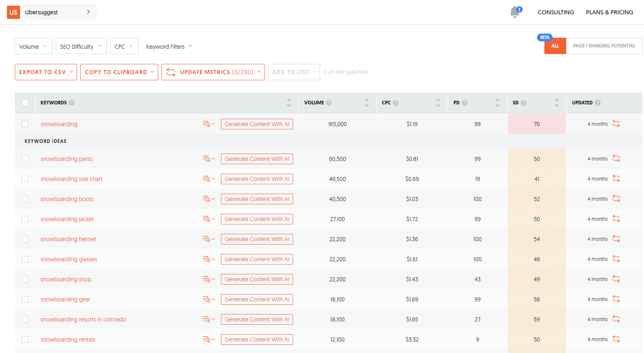The width and height of the screenshot is (644, 353).
Task: Click help icon next to Volume header
Action: 329,103
